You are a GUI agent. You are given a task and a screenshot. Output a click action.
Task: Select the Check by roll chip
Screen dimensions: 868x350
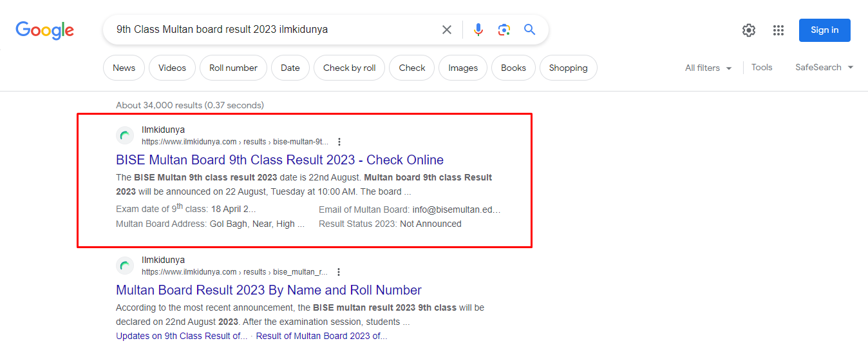tap(350, 68)
